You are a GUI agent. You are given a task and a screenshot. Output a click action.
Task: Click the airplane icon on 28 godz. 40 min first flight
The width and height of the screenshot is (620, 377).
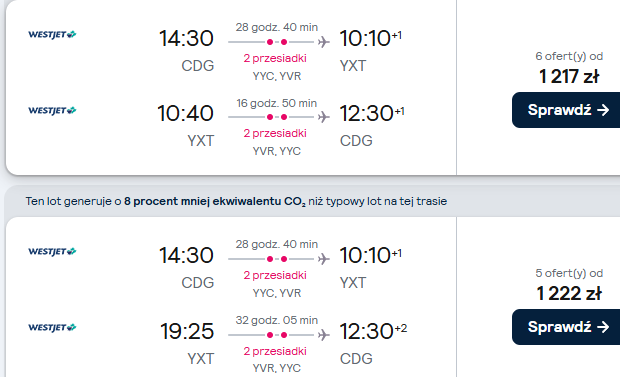(323, 42)
